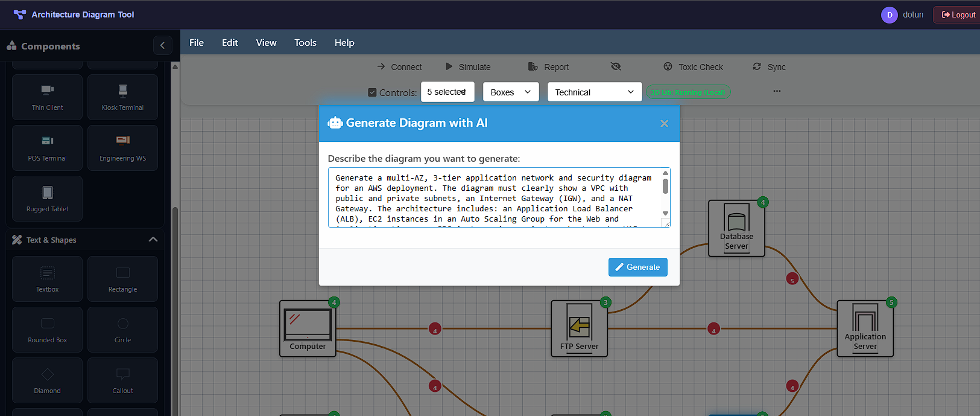Open the Boxes style dropdown
The image size is (980, 416).
[510, 92]
